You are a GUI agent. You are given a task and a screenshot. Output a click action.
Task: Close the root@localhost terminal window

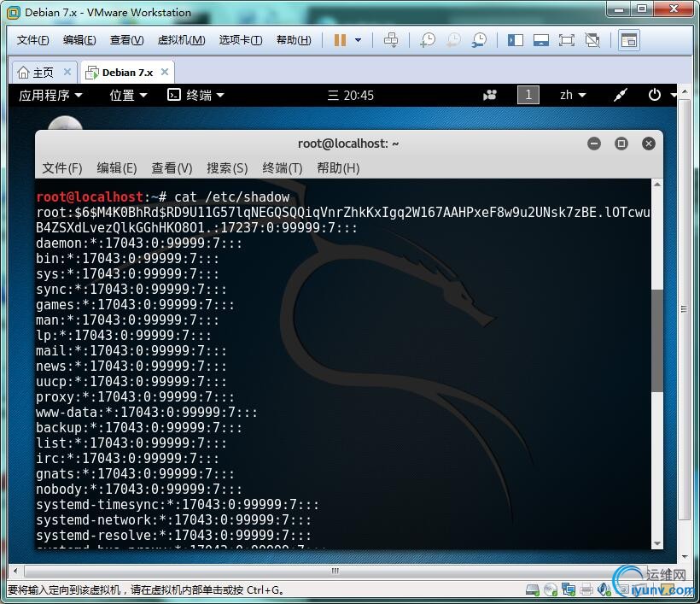tap(649, 144)
